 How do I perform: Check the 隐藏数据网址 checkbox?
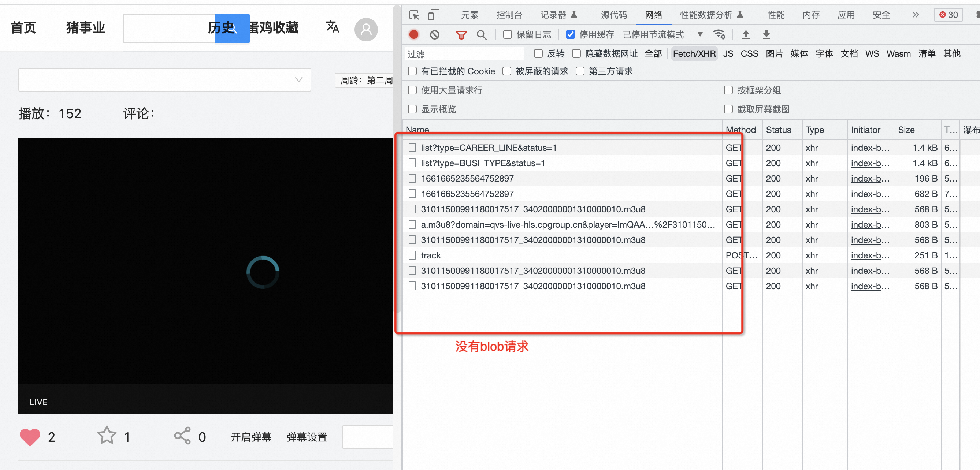click(577, 53)
